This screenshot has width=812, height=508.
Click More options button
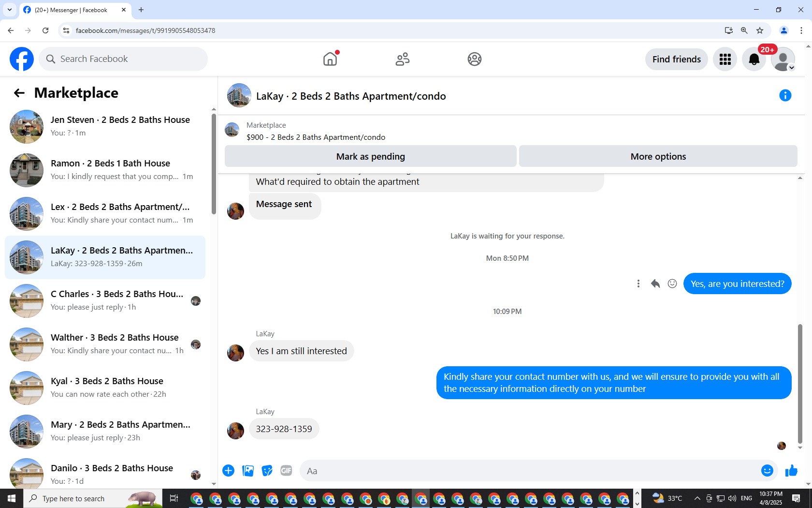coord(658,156)
